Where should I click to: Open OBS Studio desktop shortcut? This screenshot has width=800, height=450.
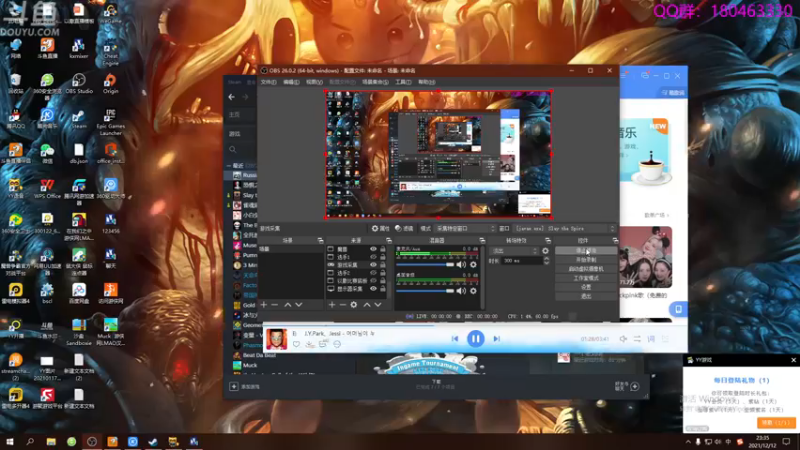pos(79,84)
